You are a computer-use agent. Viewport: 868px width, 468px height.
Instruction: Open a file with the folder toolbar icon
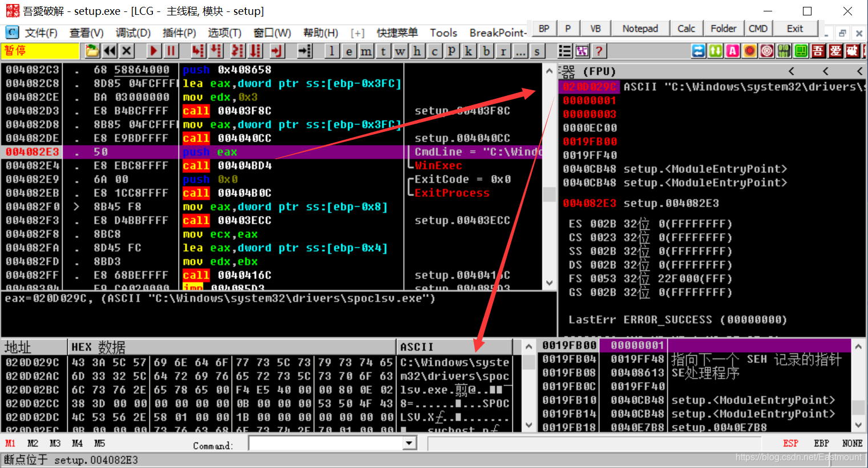[92, 51]
